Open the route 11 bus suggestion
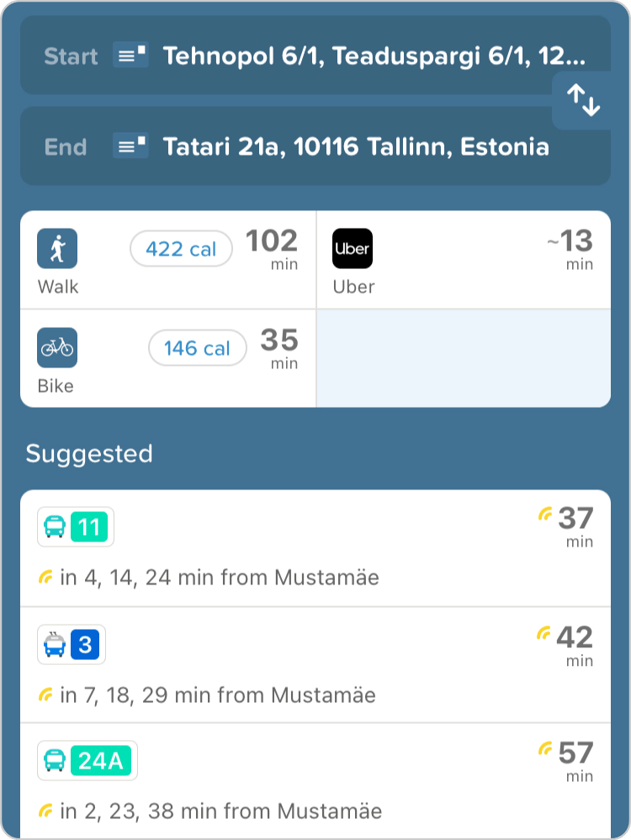This screenshot has width=631, height=840. click(315, 548)
